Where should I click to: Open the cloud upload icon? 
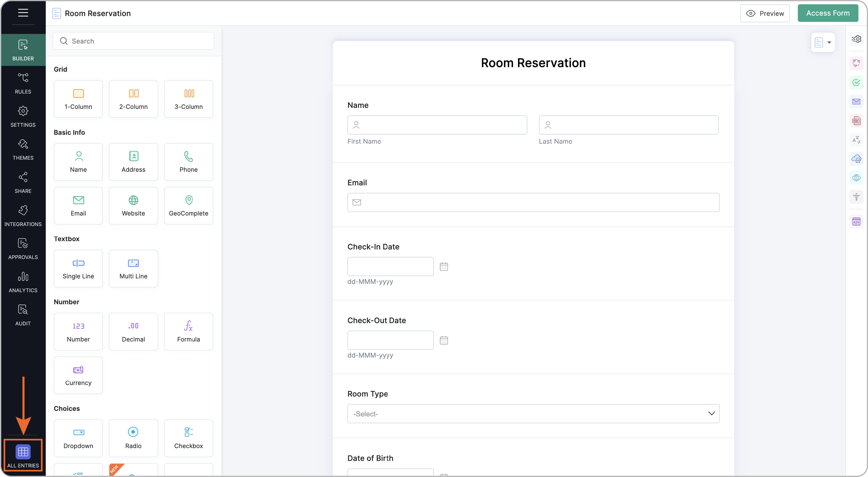click(856, 158)
